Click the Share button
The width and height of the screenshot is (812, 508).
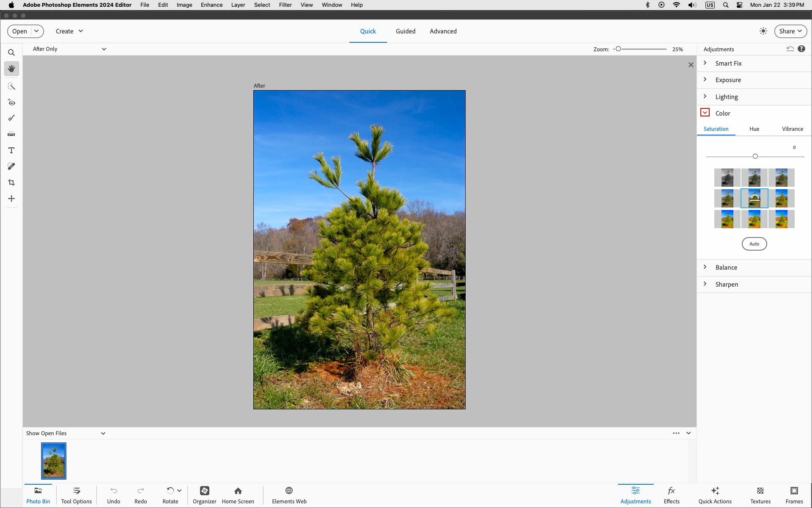[x=790, y=31]
